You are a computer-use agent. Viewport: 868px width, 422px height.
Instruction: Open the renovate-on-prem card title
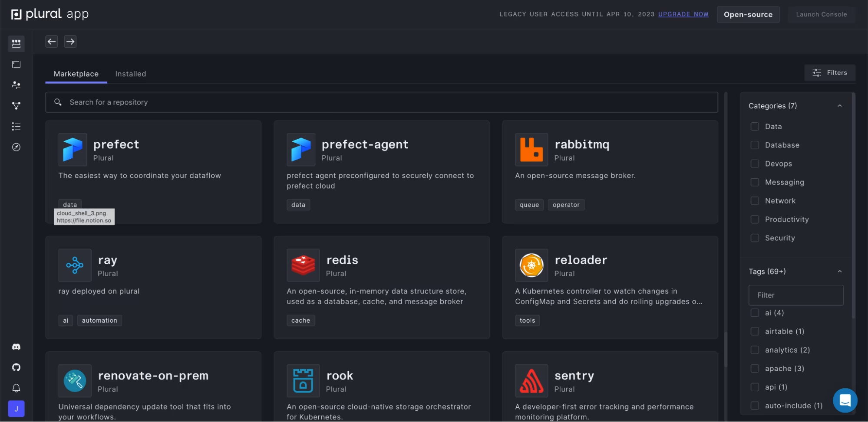[153, 376]
